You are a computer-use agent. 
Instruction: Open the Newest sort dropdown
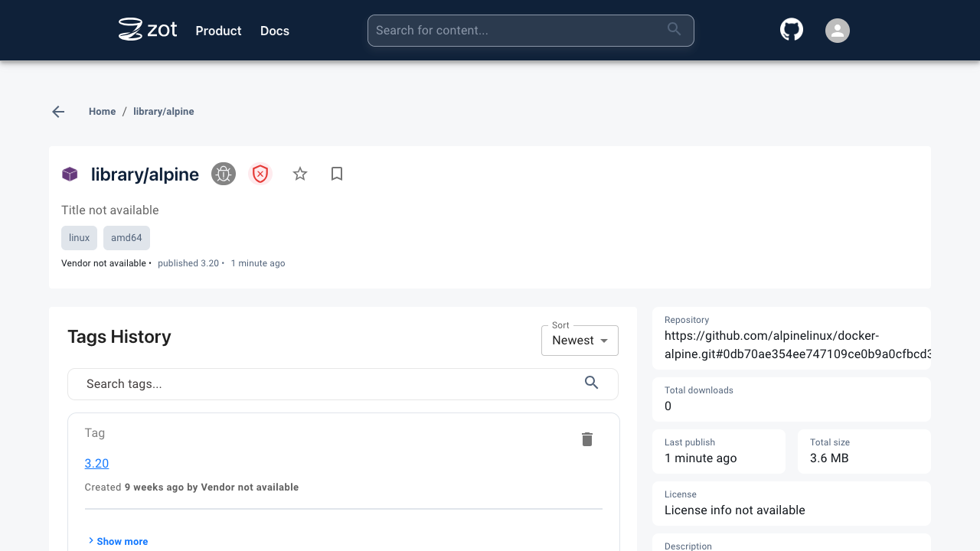click(x=580, y=341)
